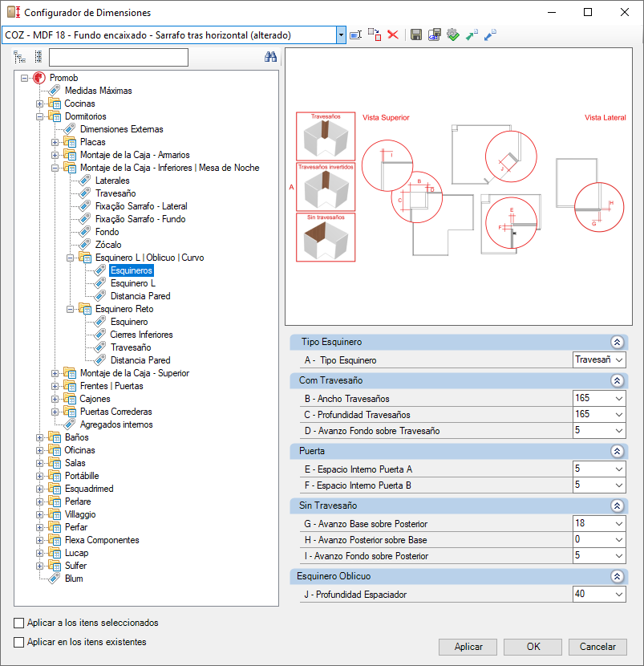Viewport: 644px width, 666px height.
Task: Click the Medidas Máximas tag icon
Action: (x=55, y=91)
